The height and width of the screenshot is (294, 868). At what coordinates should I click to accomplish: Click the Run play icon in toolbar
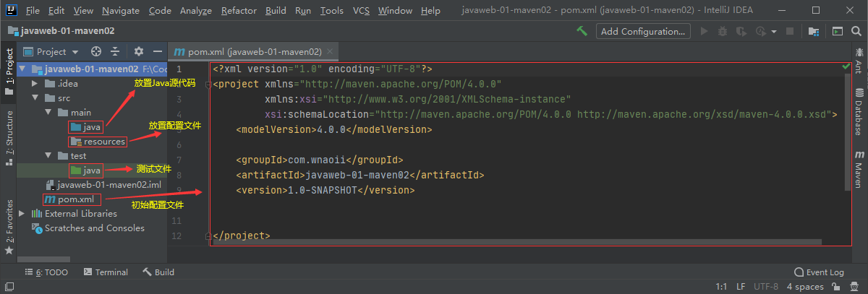[x=705, y=31]
